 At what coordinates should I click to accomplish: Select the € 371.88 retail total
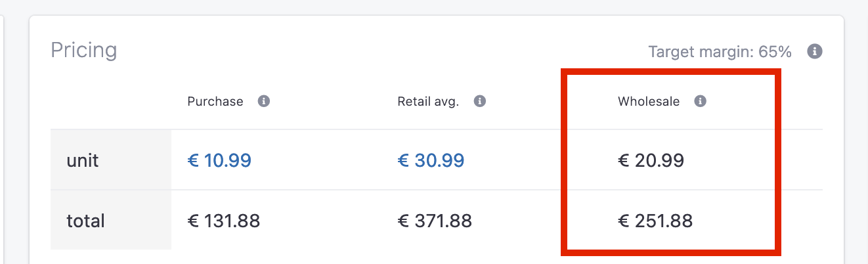coord(435,221)
